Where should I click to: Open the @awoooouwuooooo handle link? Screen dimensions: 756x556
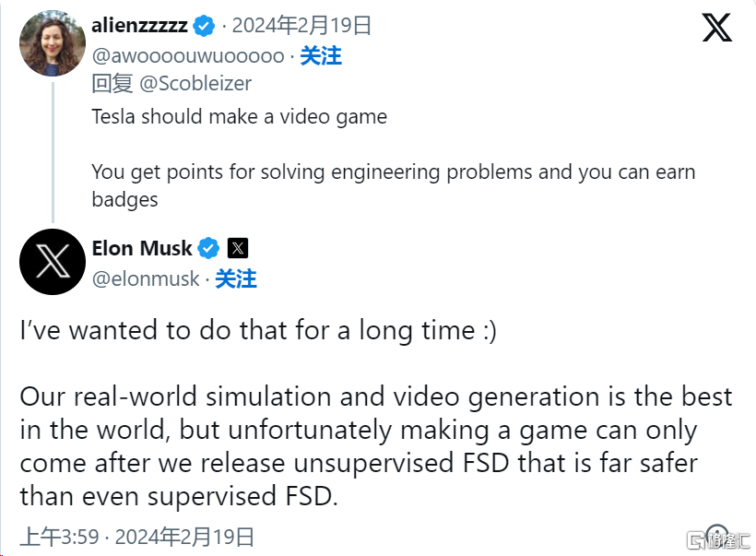click(x=188, y=56)
